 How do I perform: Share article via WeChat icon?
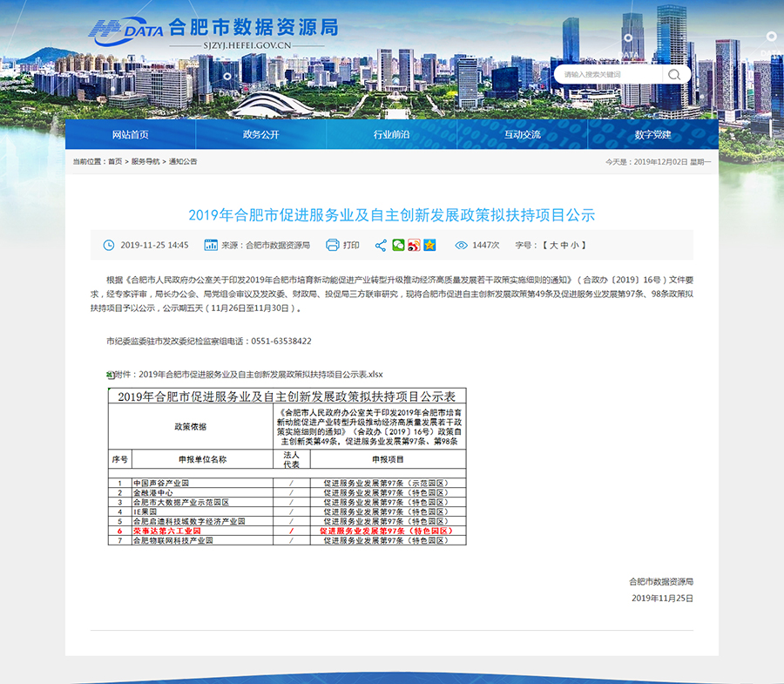398,245
